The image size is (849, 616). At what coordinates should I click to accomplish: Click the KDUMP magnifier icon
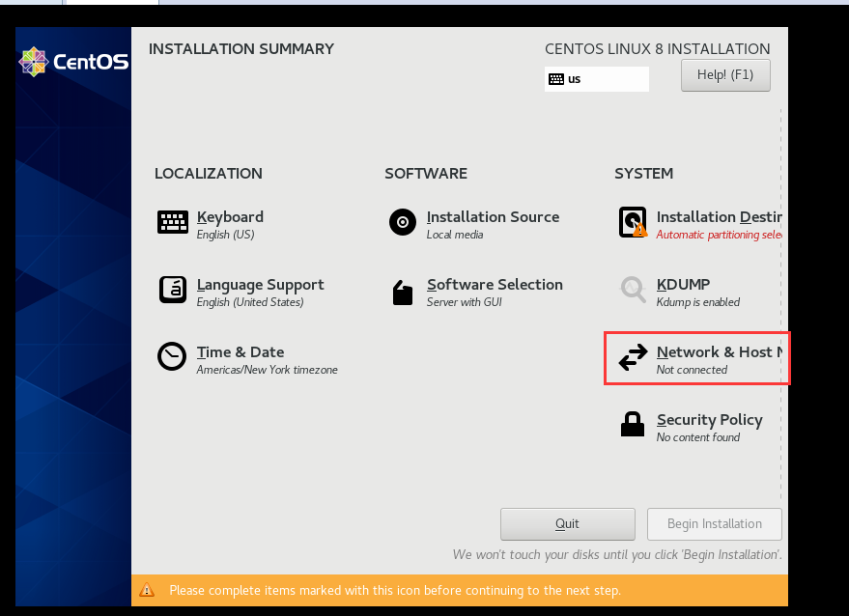pyautogui.click(x=633, y=290)
